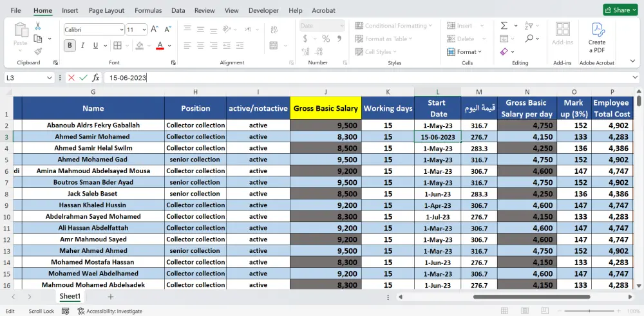Expand the Clear options dropdown arrow
The width and height of the screenshot is (644, 316).
[513, 51]
